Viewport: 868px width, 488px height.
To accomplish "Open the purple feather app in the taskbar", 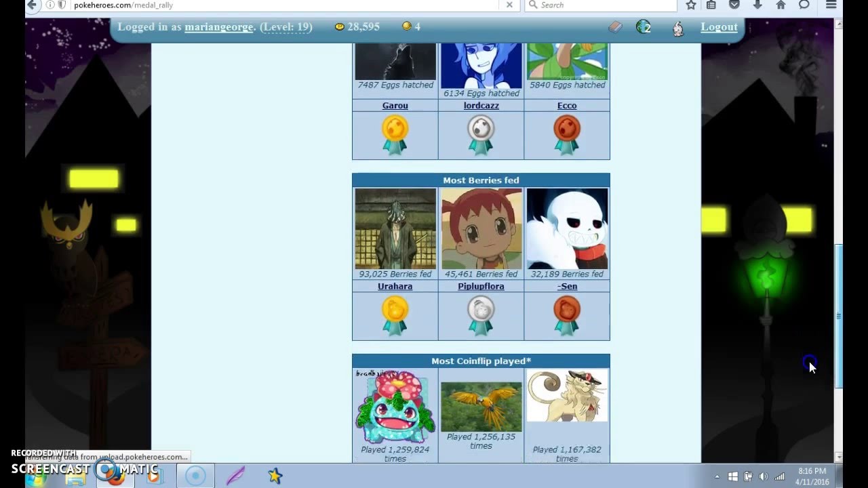I will 235,476.
